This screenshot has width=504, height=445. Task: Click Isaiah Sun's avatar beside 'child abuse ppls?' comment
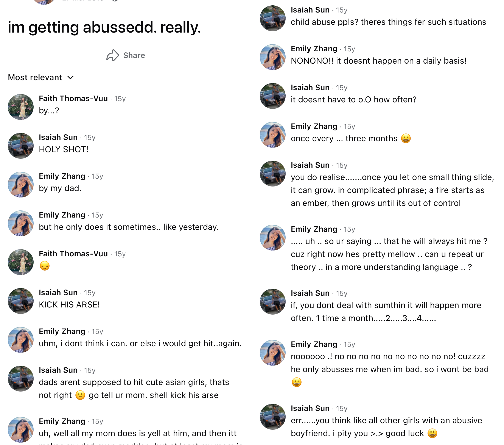pos(273,18)
